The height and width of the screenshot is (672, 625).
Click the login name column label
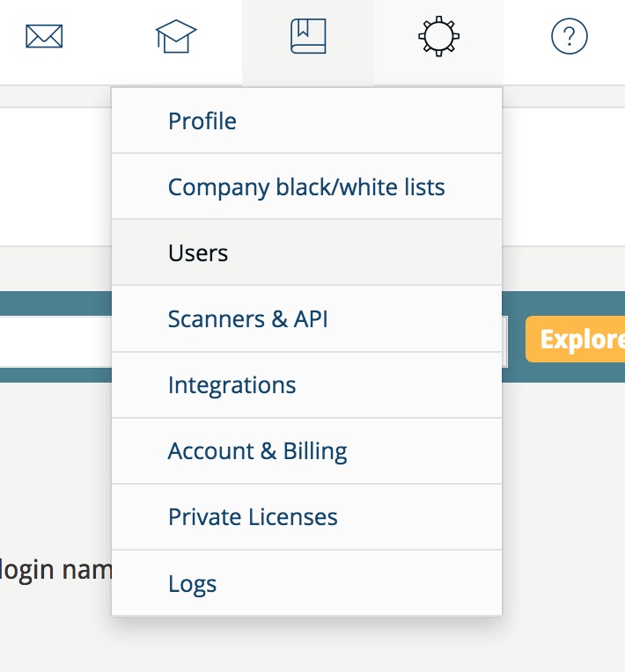(x=55, y=570)
